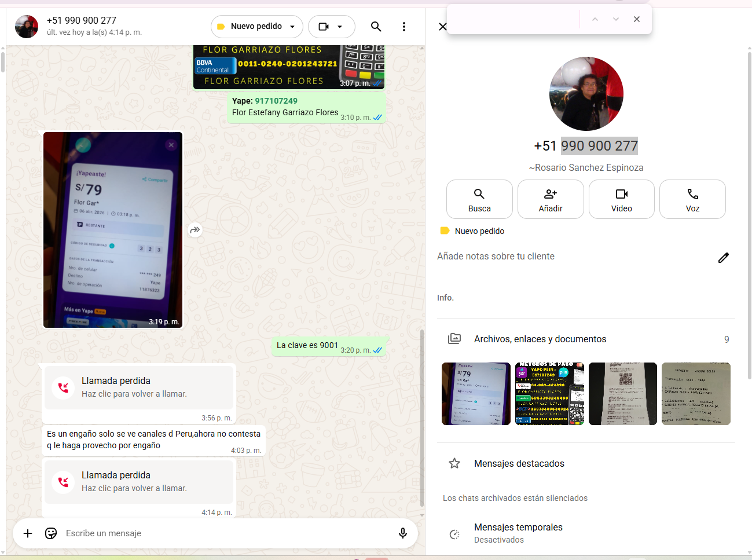Click the first Llamada perdida to call back

(x=139, y=387)
